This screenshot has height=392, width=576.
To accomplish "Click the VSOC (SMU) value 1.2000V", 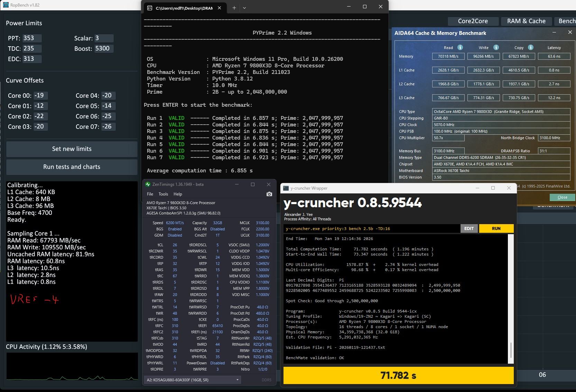I will click(x=262, y=245).
